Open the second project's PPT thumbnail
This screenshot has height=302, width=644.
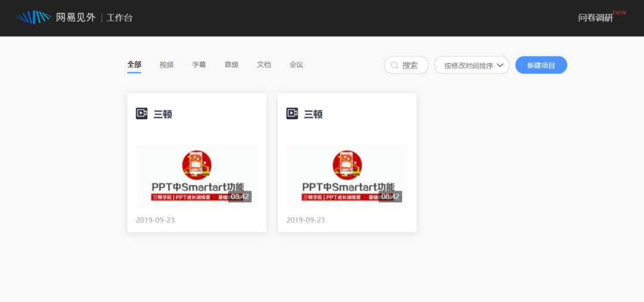tap(347, 176)
